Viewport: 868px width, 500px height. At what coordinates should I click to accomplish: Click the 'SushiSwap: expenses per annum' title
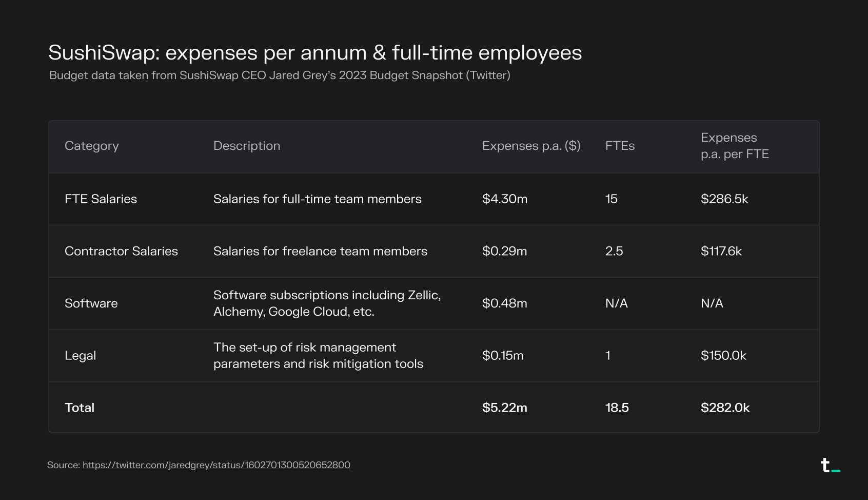tap(315, 53)
